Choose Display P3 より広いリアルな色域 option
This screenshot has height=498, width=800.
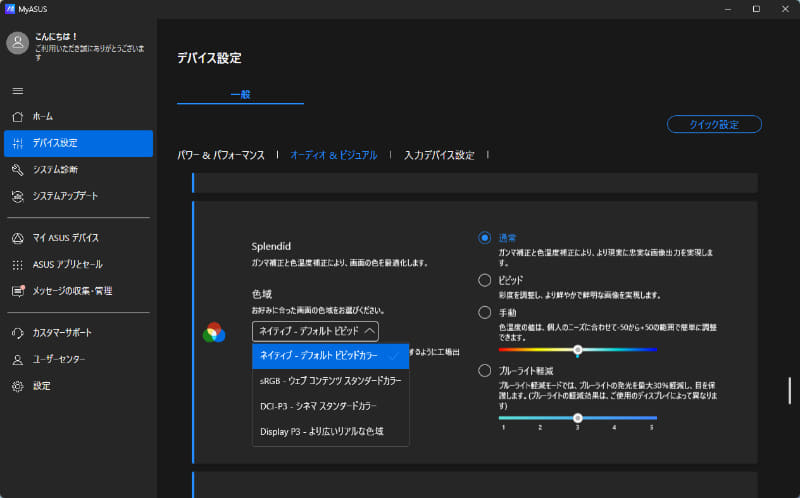[x=331, y=432]
